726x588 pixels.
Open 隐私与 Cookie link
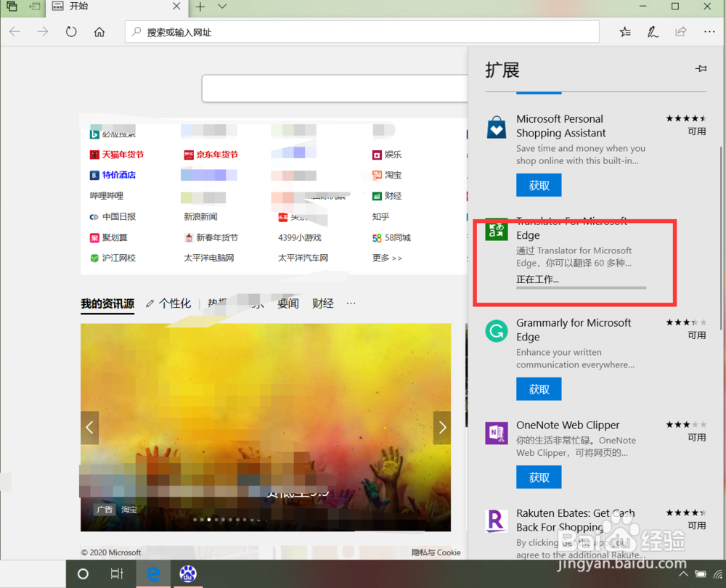(436, 552)
